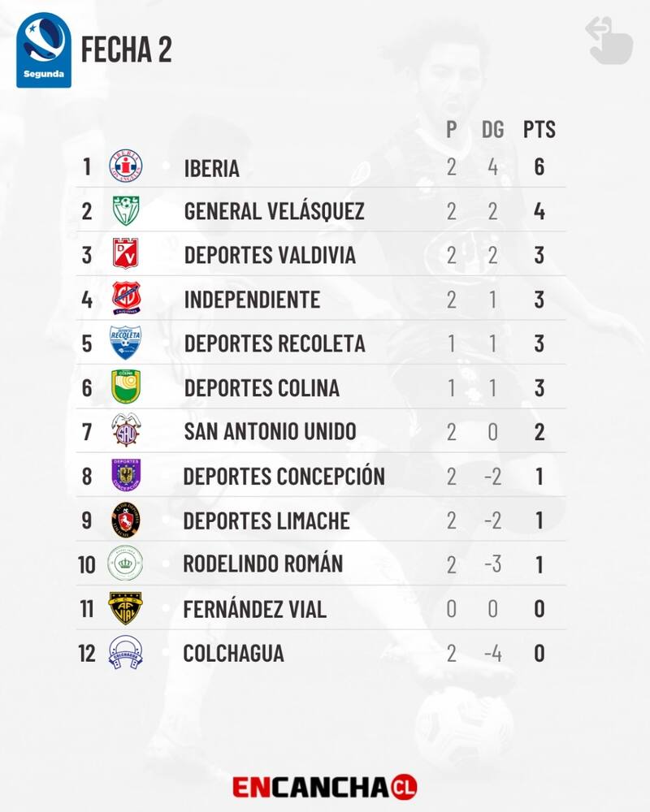Click the Deportes Valdivia red crest
This screenshot has height=812, width=650.
[x=126, y=253]
